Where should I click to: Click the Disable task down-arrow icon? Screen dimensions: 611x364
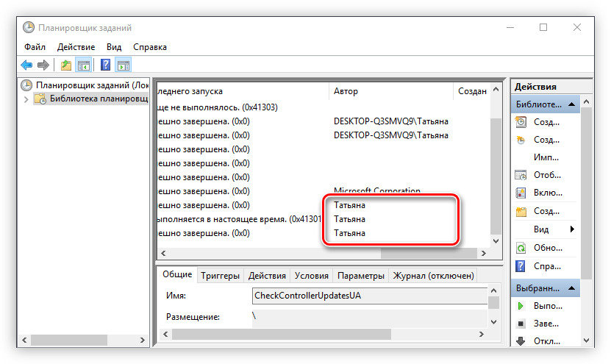point(521,340)
